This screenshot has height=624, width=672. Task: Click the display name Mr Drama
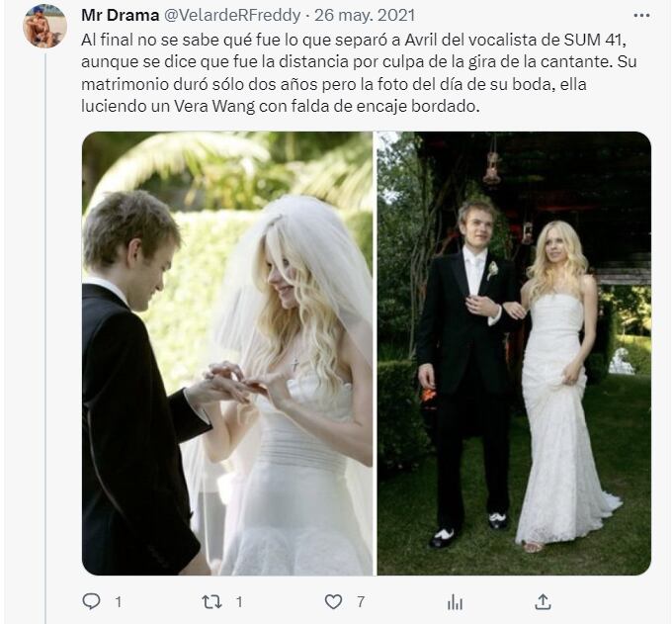coord(121,16)
